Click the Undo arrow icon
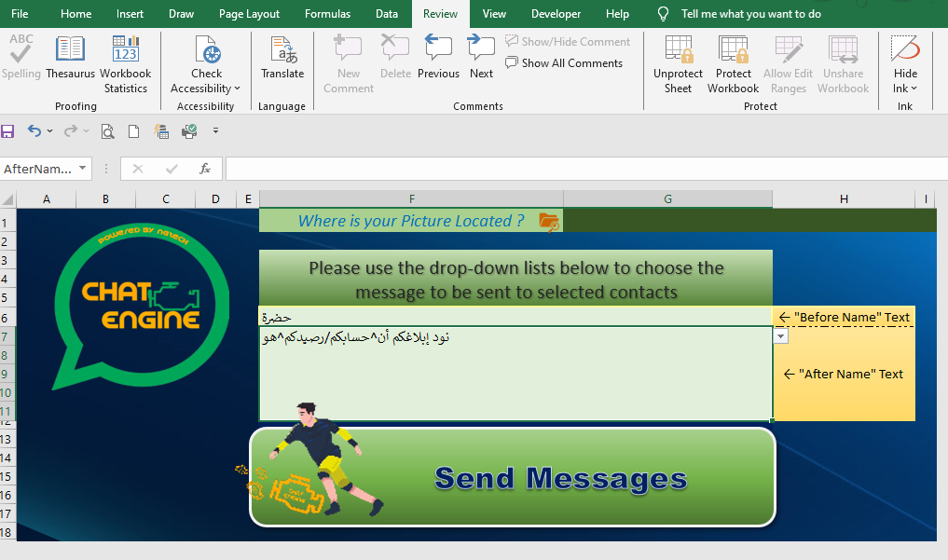This screenshot has width=948, height=560. click(34, 131)
